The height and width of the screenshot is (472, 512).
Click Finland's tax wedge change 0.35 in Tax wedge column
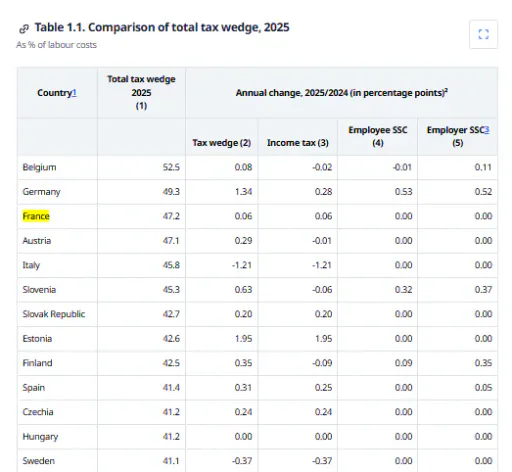coord(243,363)
